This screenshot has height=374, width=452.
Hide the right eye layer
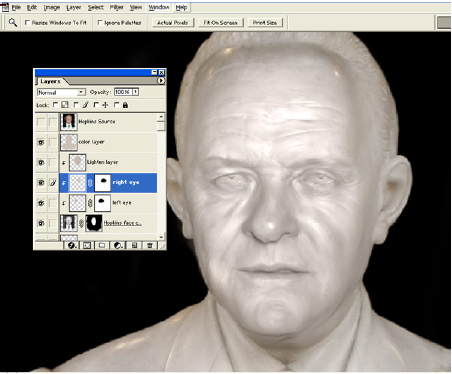tap(41, 183)
